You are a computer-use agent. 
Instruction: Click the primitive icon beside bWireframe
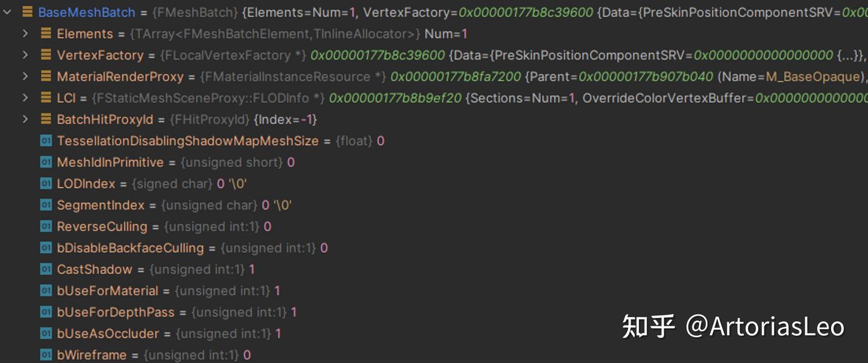coord(46,355)
